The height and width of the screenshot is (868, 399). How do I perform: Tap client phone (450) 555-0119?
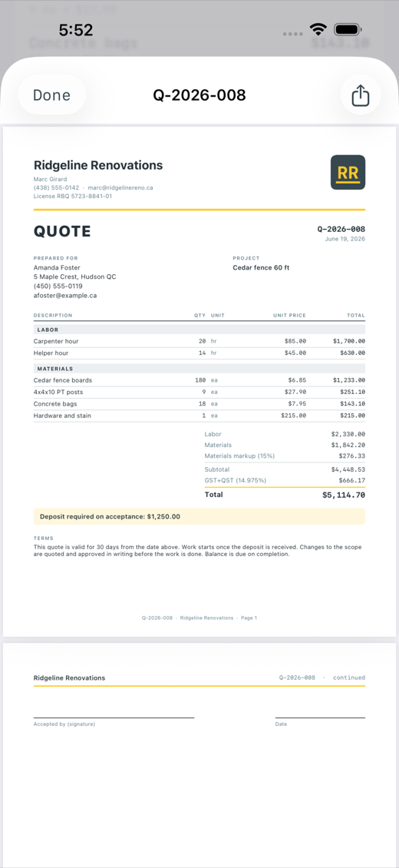point(58,287)
